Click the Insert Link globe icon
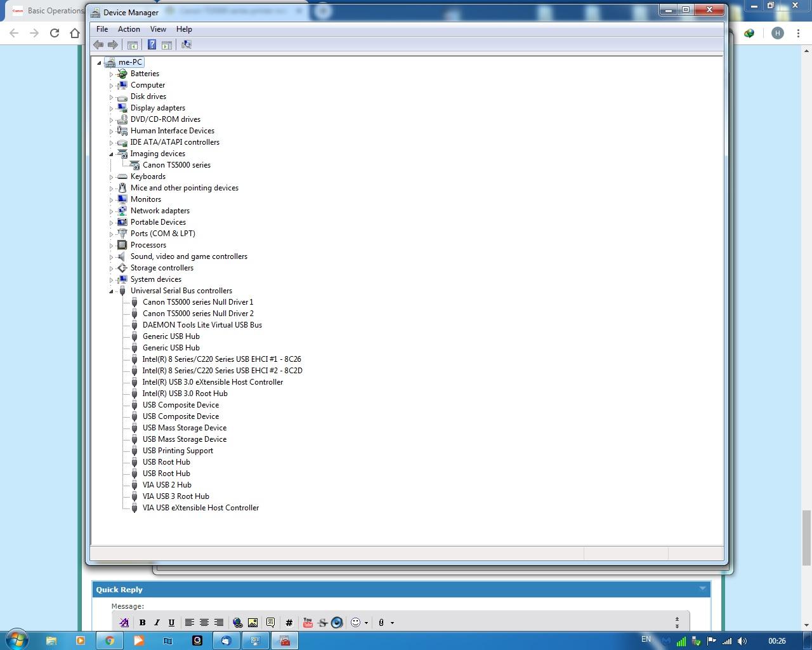Viewport: 812px width, 650px height. pyautogui.click(x=237, y=623)
